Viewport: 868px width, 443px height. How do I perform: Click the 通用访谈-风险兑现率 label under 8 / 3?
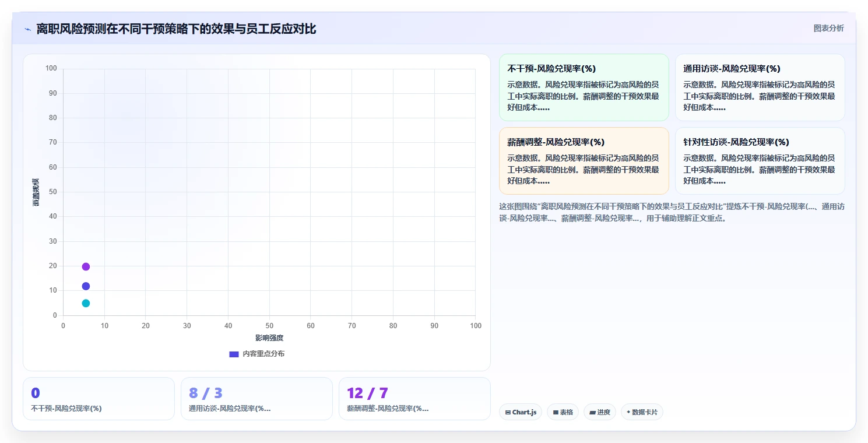(230, 409)
